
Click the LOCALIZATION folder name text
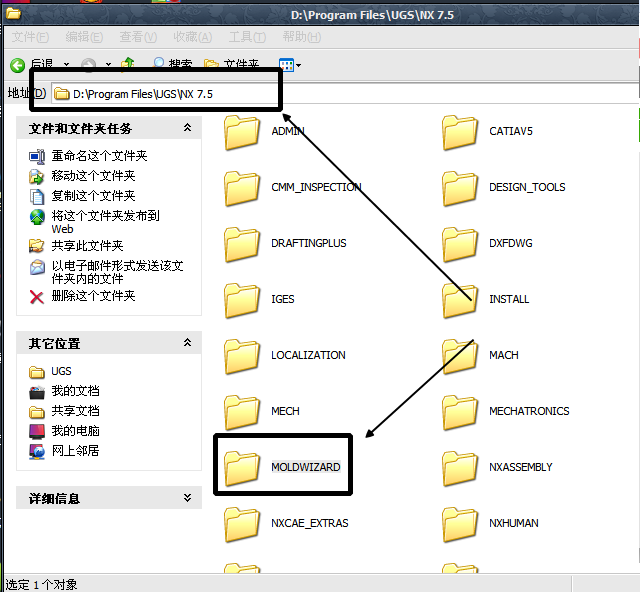[308, 355]
